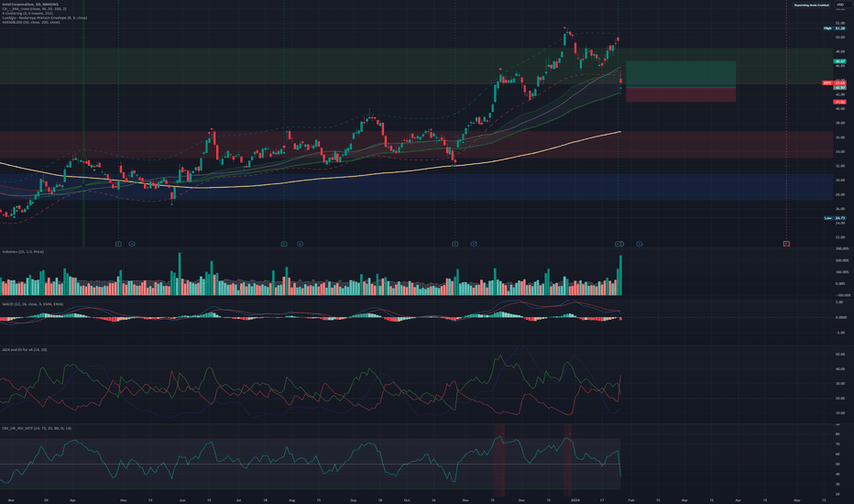Select the long position red stop zone

(x=681, y=94)
